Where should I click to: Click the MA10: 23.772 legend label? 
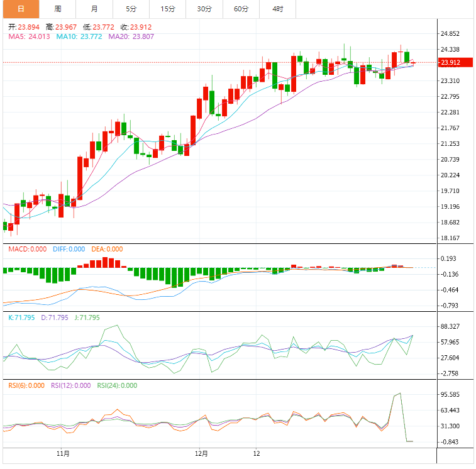(79, 36)
